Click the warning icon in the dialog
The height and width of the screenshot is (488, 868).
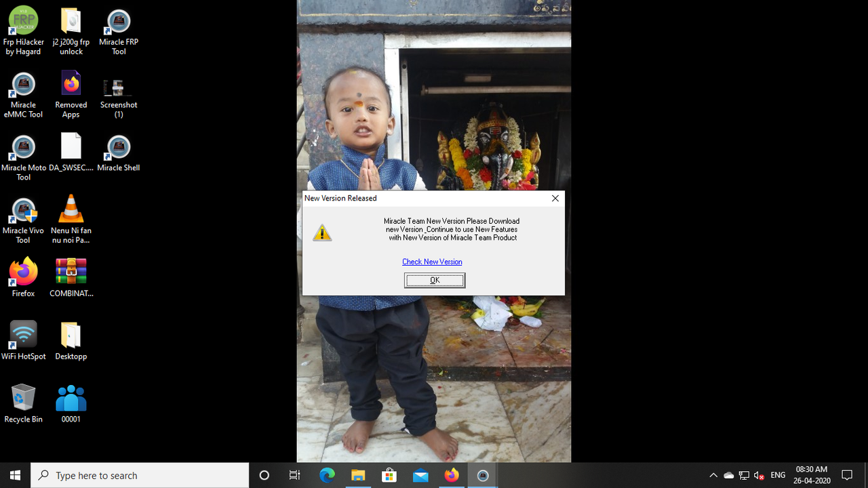click(x=322, y=232)
